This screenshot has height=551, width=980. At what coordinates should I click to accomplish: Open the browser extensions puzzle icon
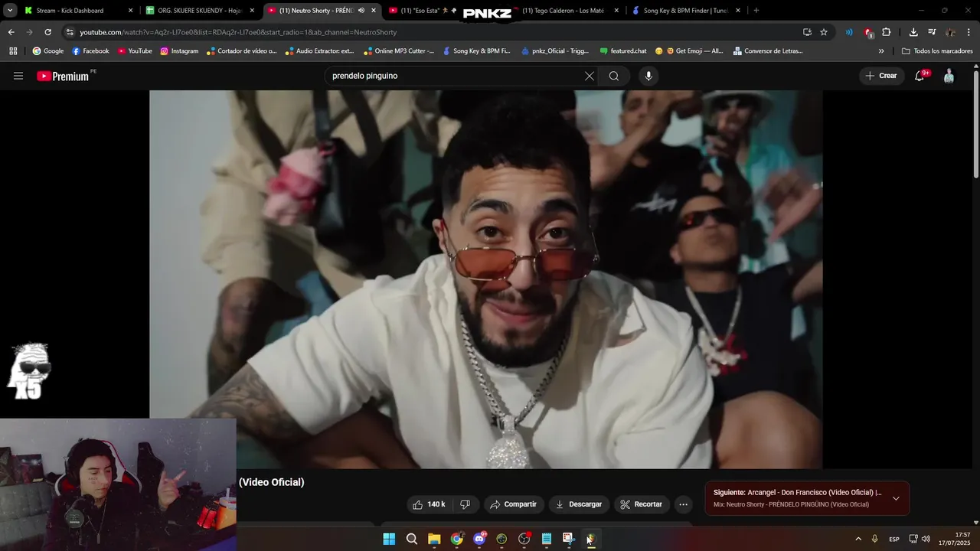[887, 32]
